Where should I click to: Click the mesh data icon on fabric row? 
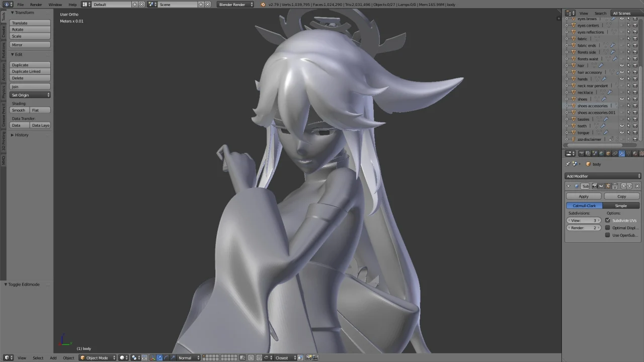coord(597,39)
